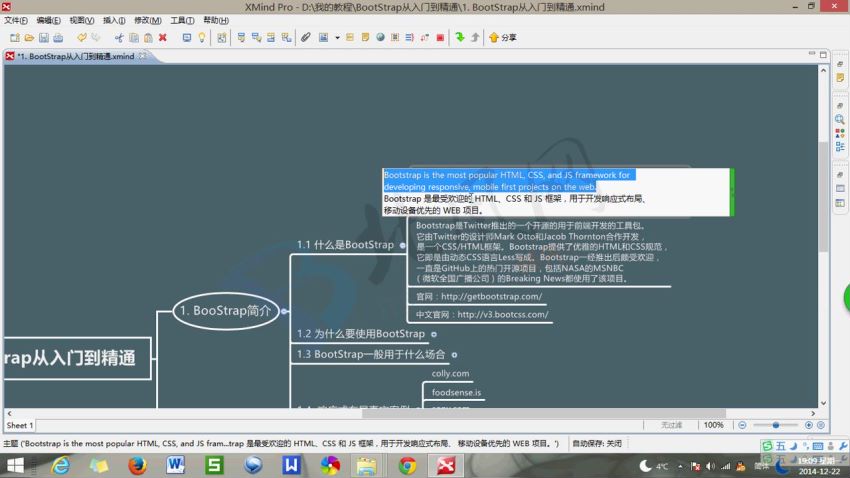The height and width of the screenshot is (478, 850).
Task: Open the 官网 getbootstrap.com link
Action: [479, 296]
